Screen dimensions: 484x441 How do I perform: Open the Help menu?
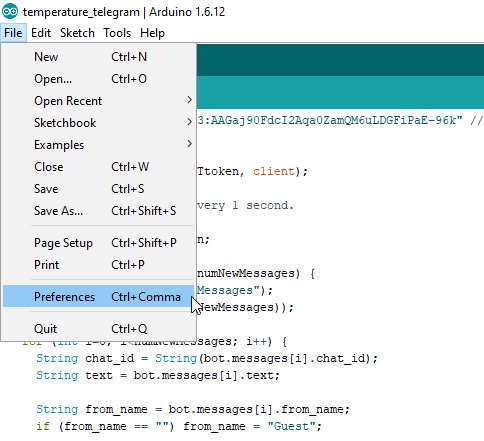click(x=152, y=33)
